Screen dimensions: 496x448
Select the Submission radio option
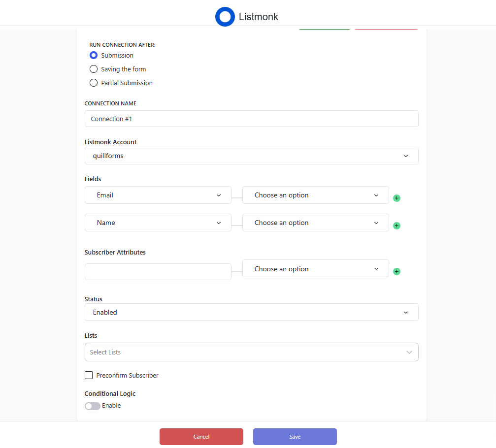pos(93,55)
